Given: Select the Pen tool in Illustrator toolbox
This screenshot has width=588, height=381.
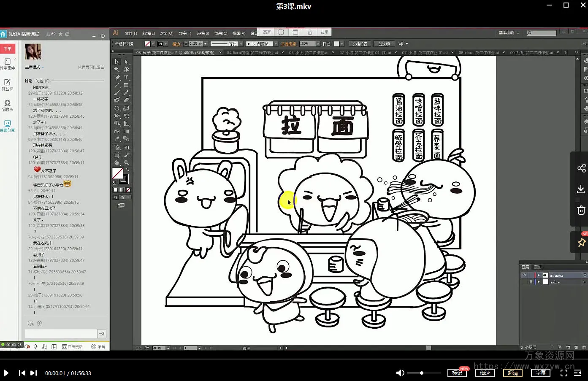Looking at the screenshot, I should (117, 78).
